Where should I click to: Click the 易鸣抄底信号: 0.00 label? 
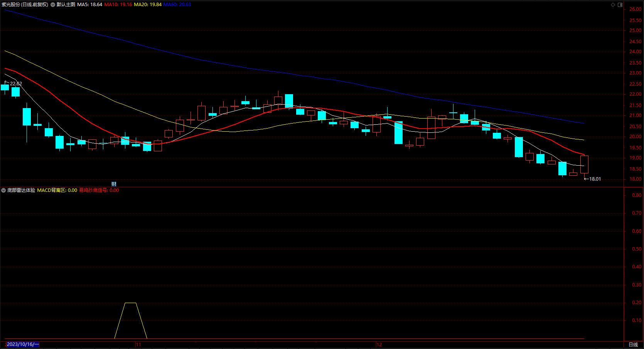[x=99, y=190]
